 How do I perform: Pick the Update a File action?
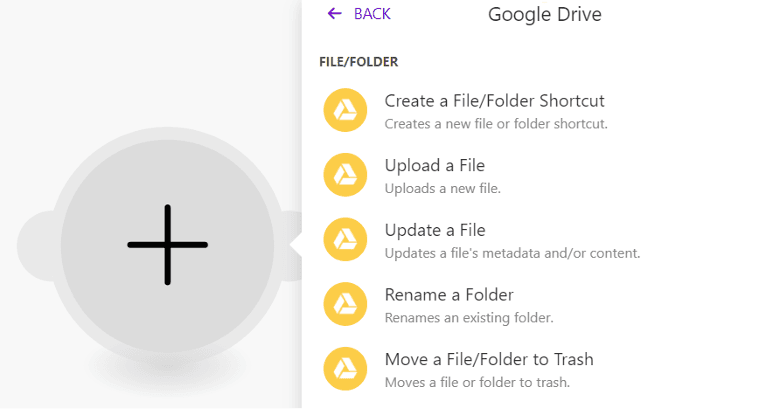(x=435, y=231)
